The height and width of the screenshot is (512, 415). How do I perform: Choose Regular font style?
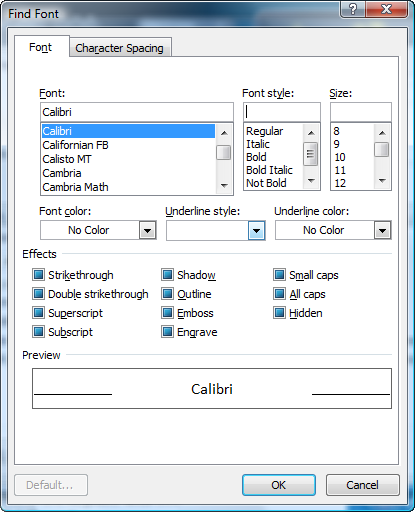tap(274, 131)
